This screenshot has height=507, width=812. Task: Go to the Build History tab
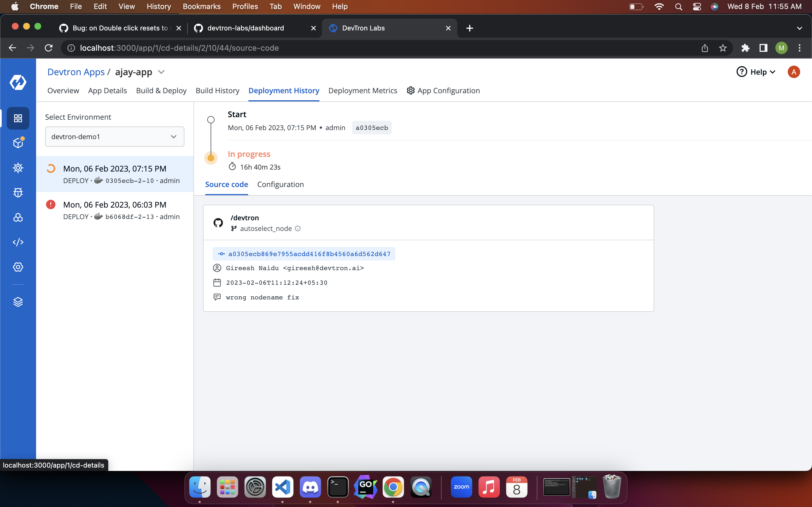click(x=217, y=90)
